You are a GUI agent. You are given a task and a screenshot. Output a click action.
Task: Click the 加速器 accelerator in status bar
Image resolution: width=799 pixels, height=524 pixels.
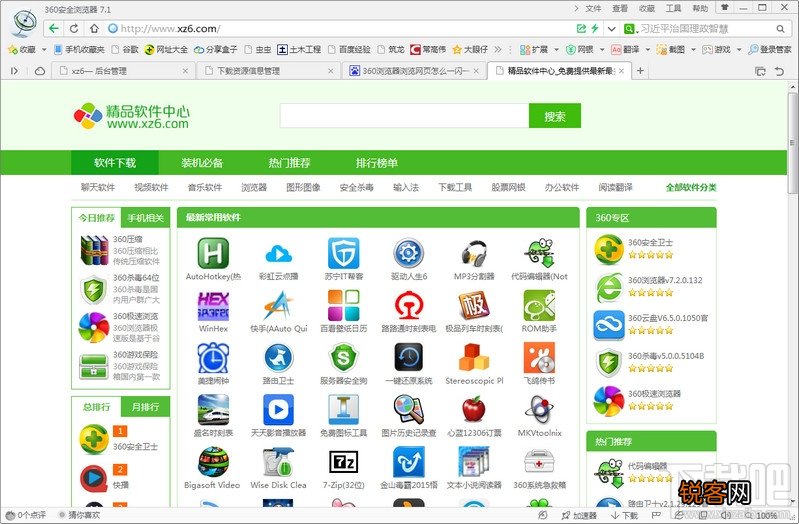(x=579, y=515)
